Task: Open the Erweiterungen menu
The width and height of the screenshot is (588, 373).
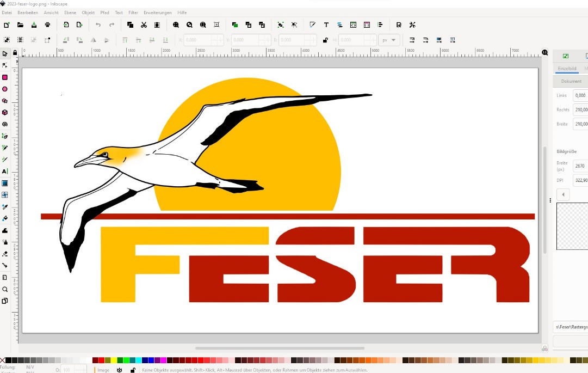Action: 158,13
